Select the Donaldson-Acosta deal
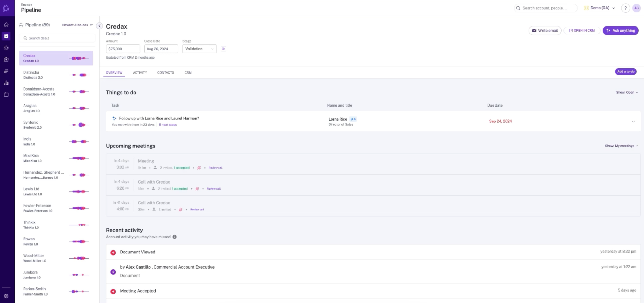This screenshot has width=644, height=303. tap(56, 91)
